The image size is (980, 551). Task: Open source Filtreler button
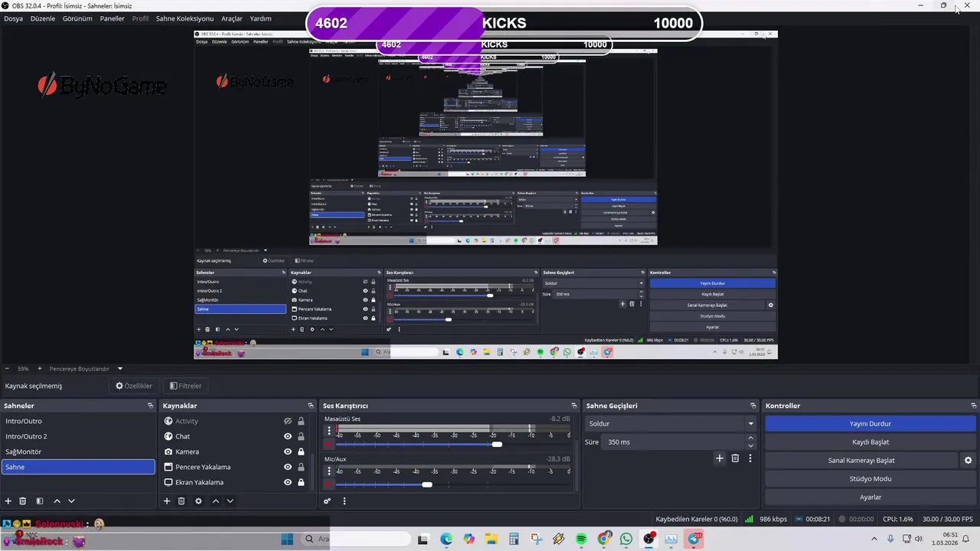click(186, 386)
